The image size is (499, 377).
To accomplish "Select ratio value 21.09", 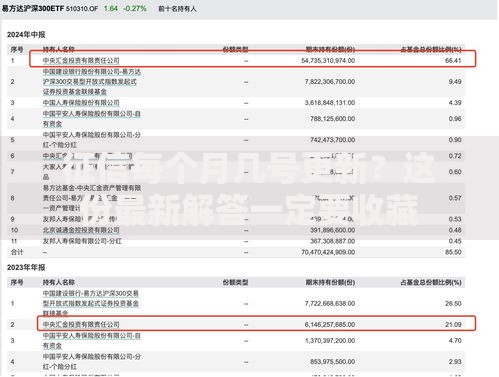I will point(453,324).
